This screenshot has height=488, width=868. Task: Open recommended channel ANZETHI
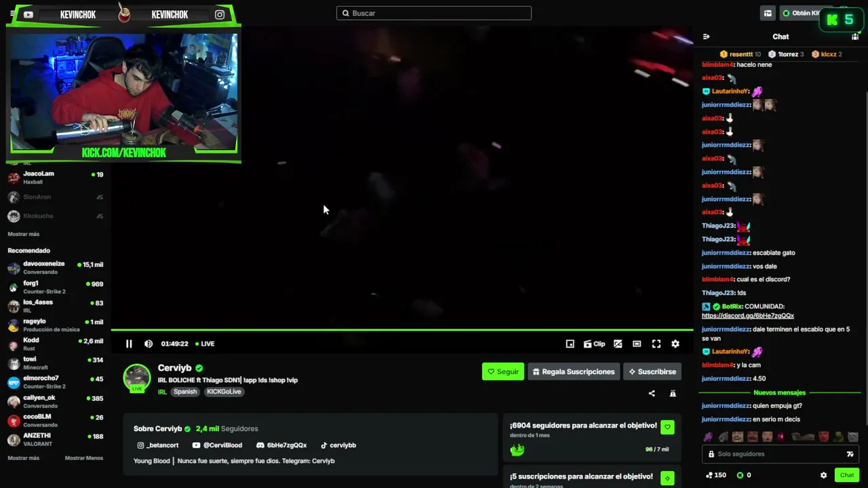56,439
